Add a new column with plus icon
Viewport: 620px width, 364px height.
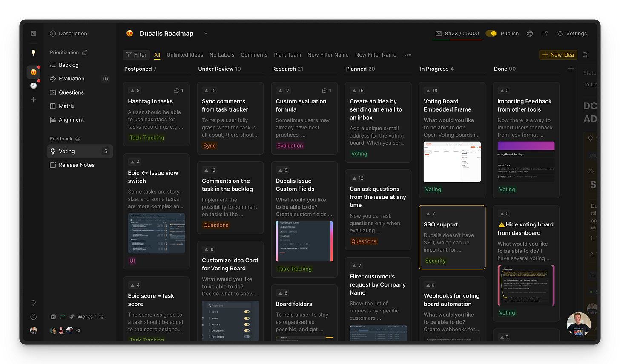571,69
